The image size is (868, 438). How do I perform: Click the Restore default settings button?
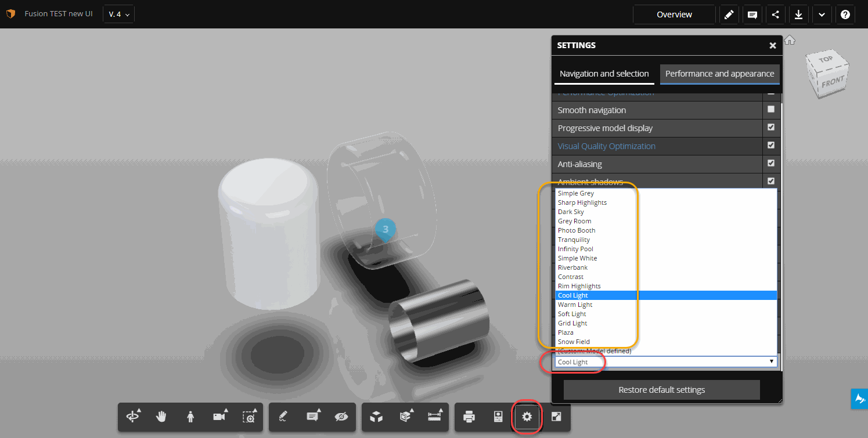pyautogui.click(x=661, y=389)
